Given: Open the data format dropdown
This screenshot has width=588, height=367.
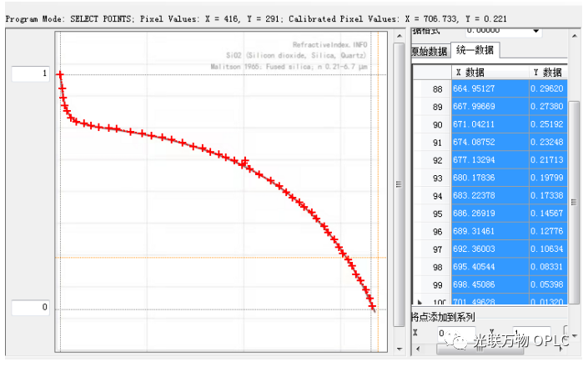Looking at the screenshot, I should 535,32.
